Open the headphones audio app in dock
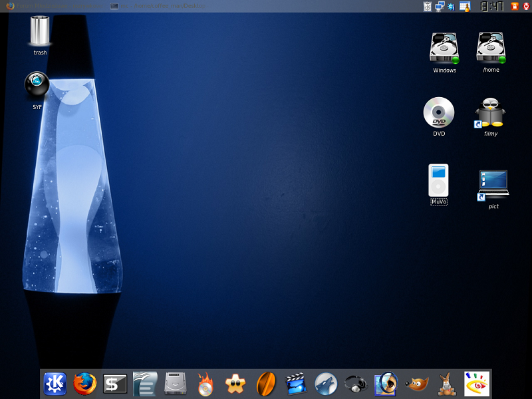 pos(356,384)
